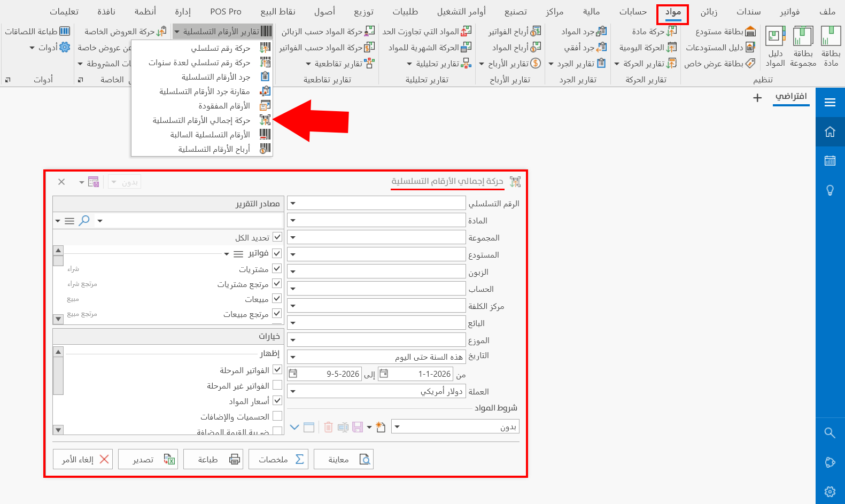The image size is (845, 504).
Task: Open calendar picker for إلى date 9-5-2026
Action: point(293,374)
